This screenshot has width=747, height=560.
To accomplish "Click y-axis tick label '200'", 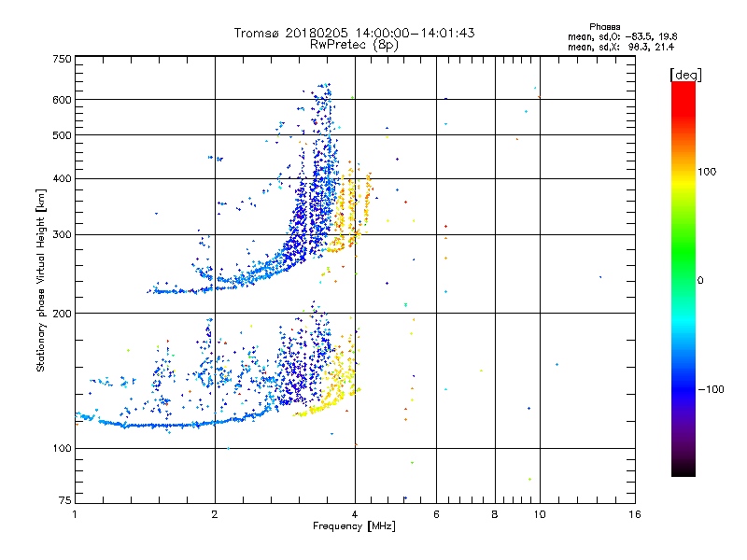I will 62,314.
